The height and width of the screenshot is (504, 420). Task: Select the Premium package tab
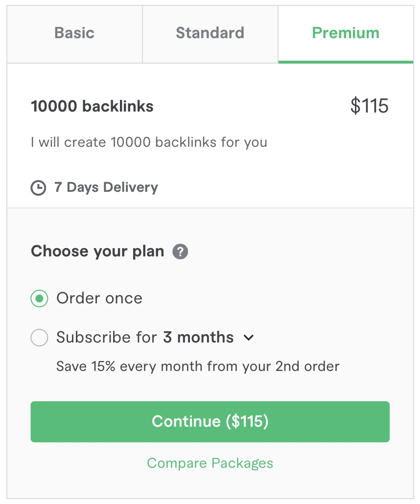[346, 33]
